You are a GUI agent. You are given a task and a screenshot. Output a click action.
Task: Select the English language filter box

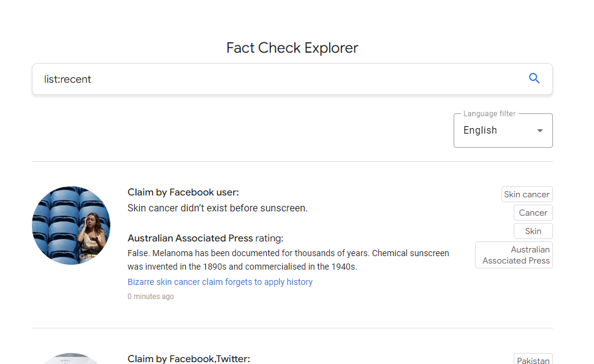point(503,131)
